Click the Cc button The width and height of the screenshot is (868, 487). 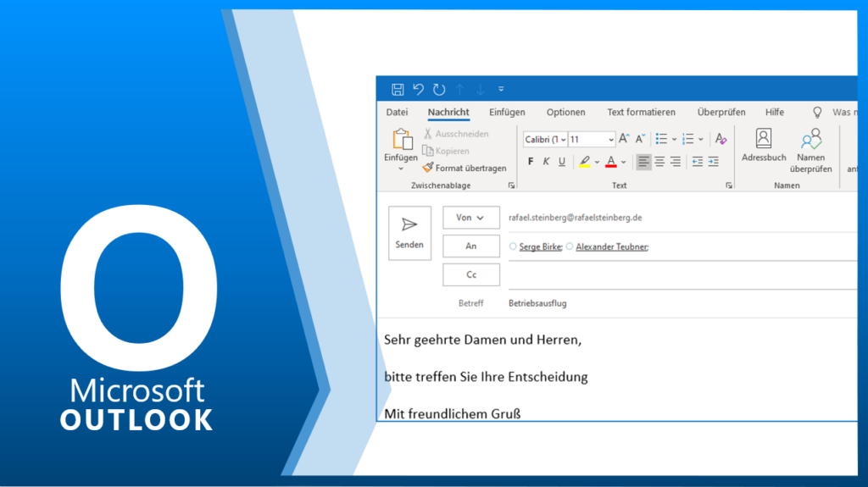coord(471,275)
